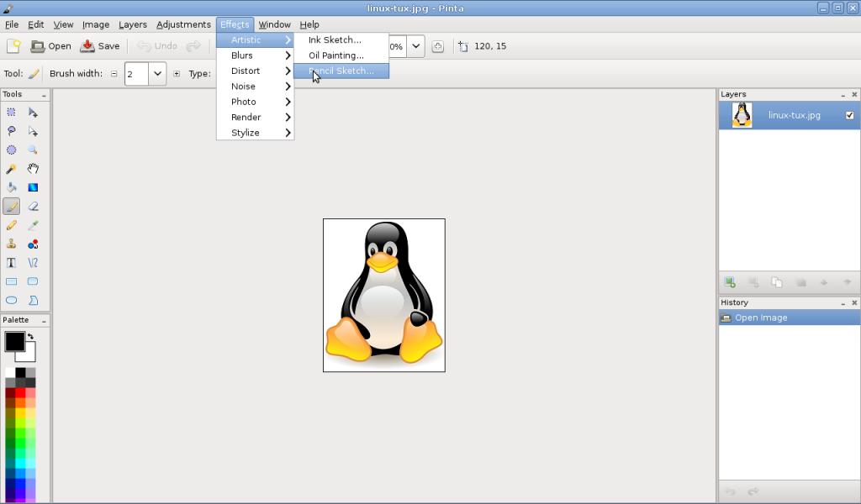Close the History panel
The width and height of the screenshot is (861, 504).
tap(854, 302)
